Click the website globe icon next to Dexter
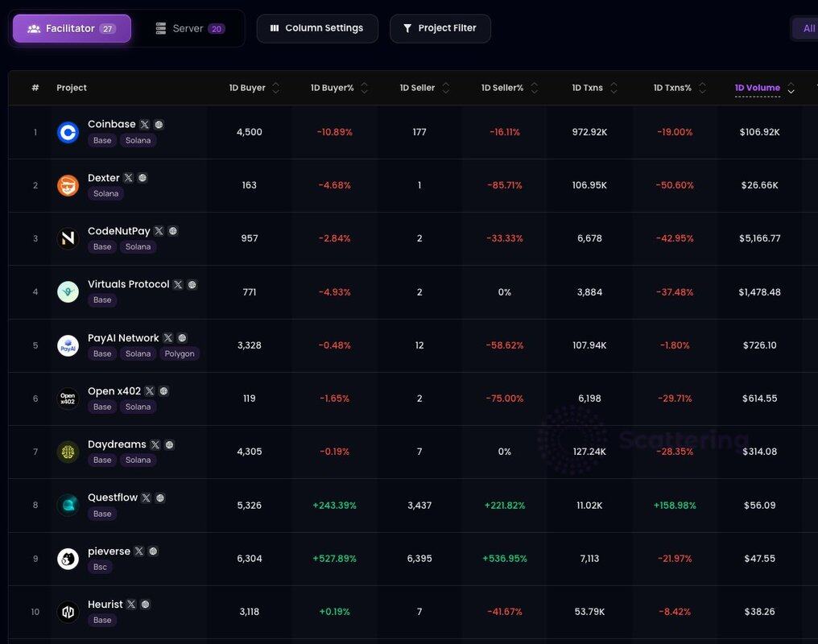Image resolution: width=818 pixels, height=644 pixels. 143,178
